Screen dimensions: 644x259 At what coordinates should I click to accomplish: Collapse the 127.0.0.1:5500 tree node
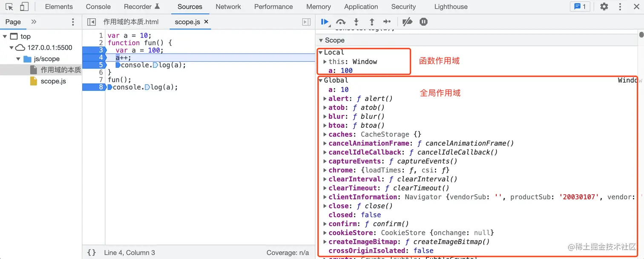pos(11,47)
